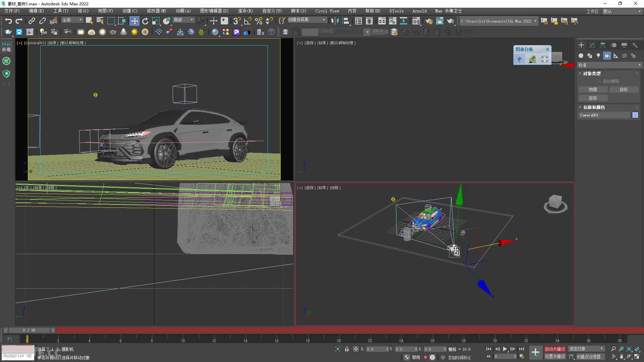Play the animation

[505, 349]
